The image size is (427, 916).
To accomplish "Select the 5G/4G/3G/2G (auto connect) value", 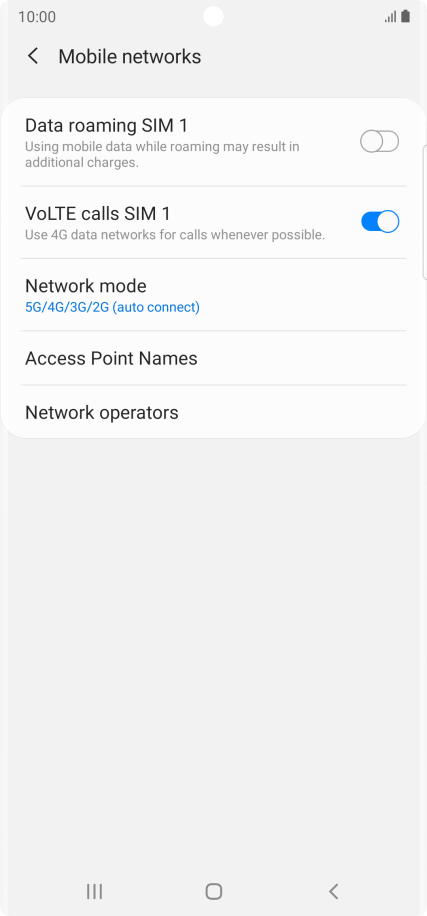I will (x=112, y=307).
